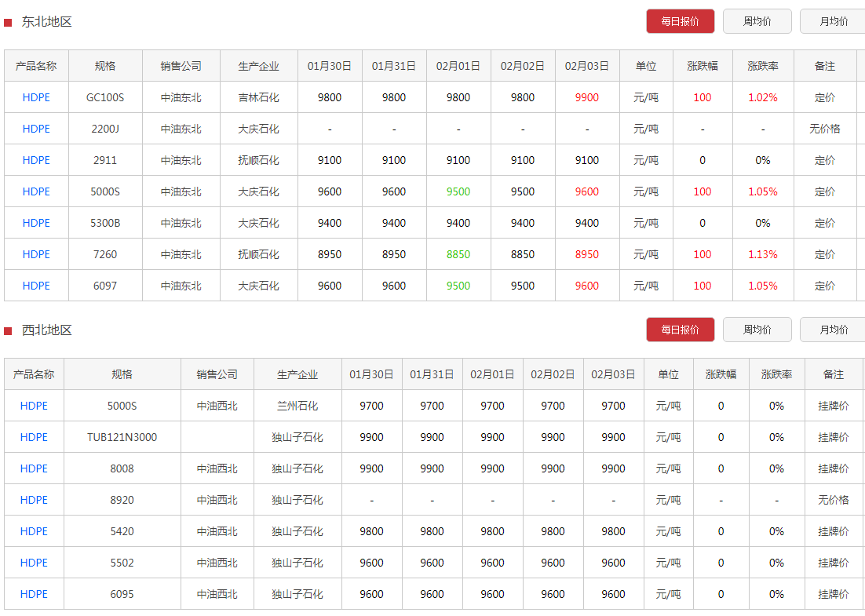Screen dimensions: 865x616
Task: Click green 9500 price in 东北 5000S row
Action: coord(458,192)
